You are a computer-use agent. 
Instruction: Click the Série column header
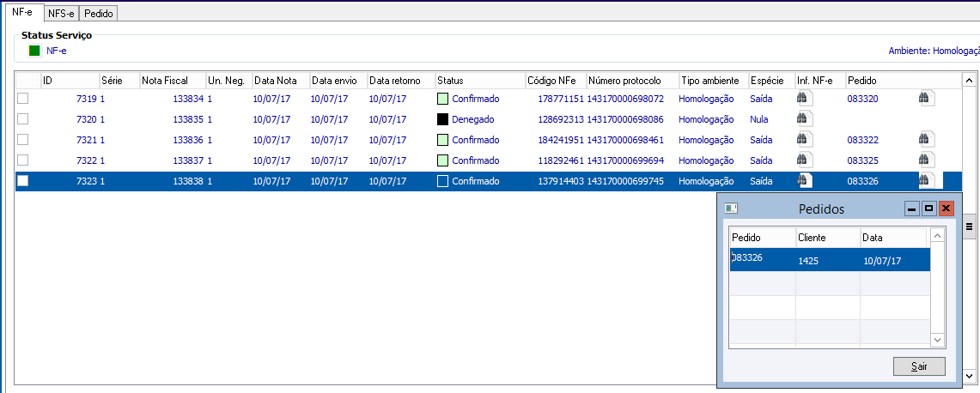pyautogui.click(x=119, y=81)
